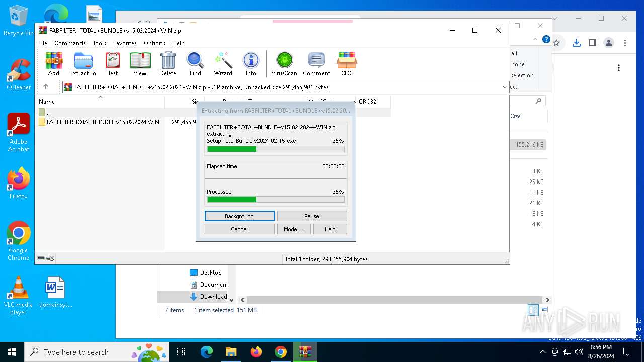
Task: Click the Processed total progress bar
Action: tap(276, 200)
